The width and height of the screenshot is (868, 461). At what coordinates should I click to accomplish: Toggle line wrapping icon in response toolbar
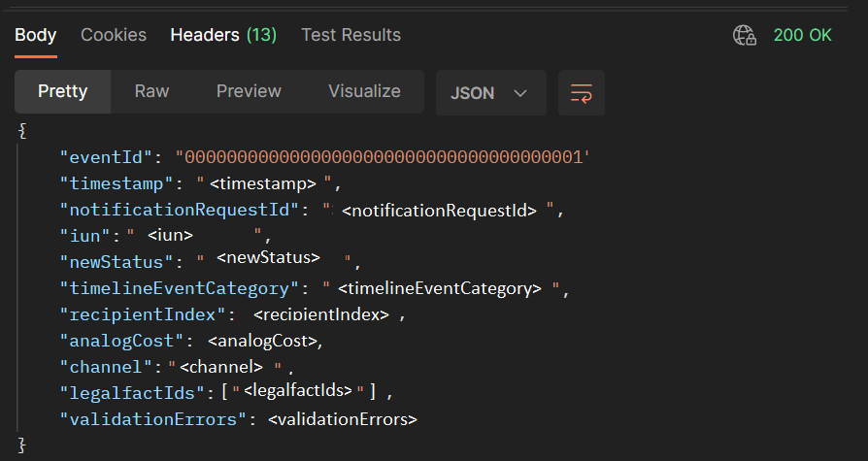582,93
